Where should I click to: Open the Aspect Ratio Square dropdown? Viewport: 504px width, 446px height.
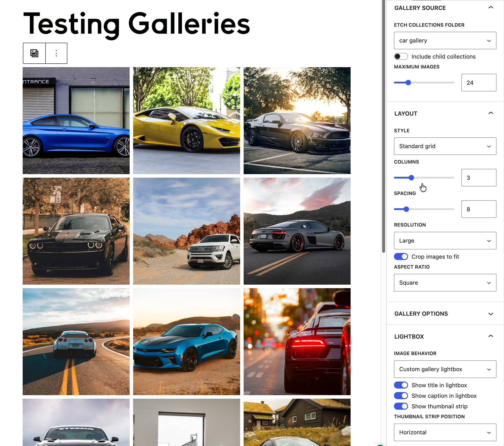tap(445, 283)
